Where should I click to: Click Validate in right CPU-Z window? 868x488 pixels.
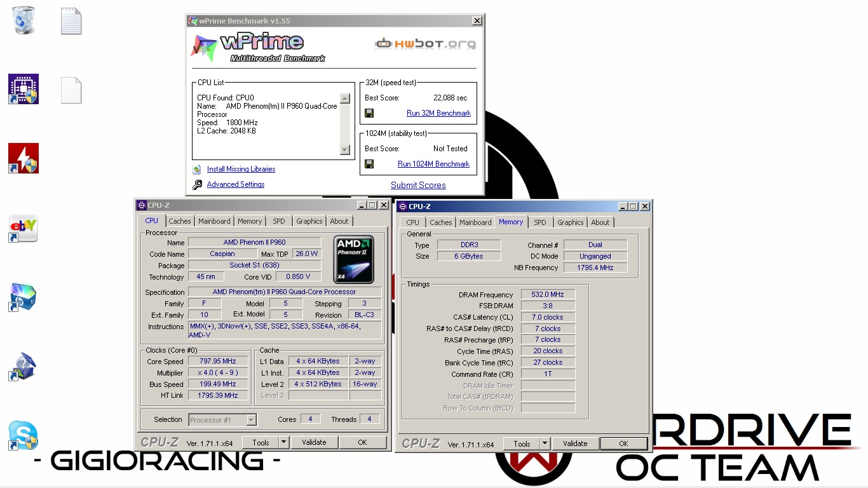click(x=575, y=444)
